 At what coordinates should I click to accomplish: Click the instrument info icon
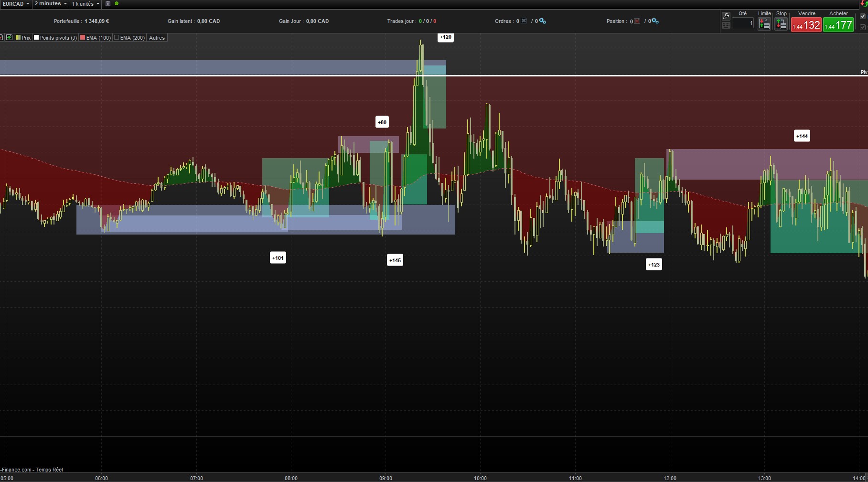[x=108, y=4]
